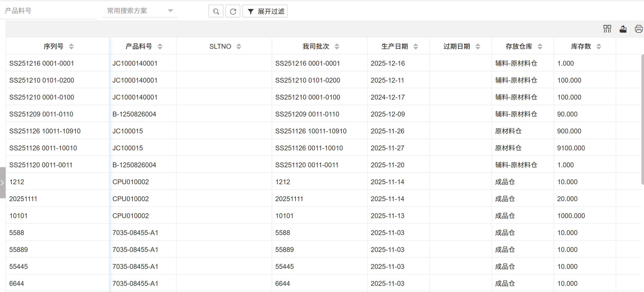Open 常用搜索方案 dropdown
The width and height of the screenshot is (644, 292).
pyautogui.click(x=140, y=11)
